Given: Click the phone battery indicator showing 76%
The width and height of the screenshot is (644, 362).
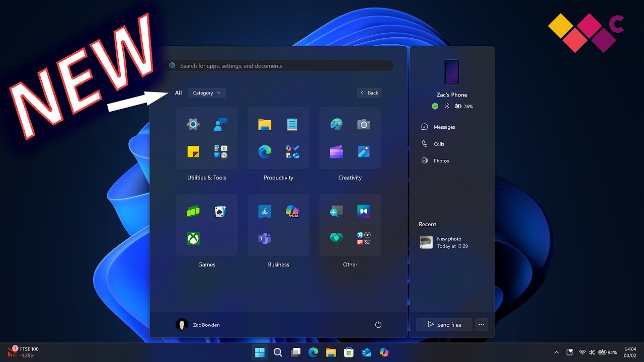Looking at the screenshot, I should 459,106.
